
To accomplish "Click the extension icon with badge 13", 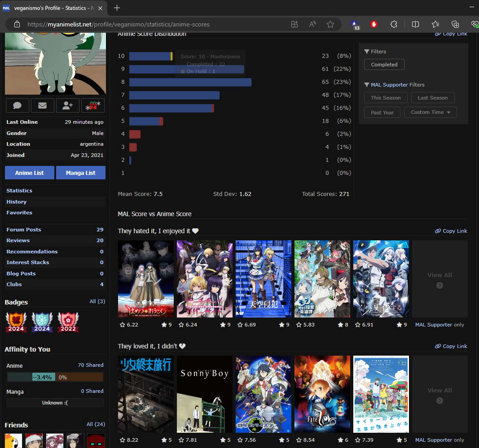I will pos(355,25).
